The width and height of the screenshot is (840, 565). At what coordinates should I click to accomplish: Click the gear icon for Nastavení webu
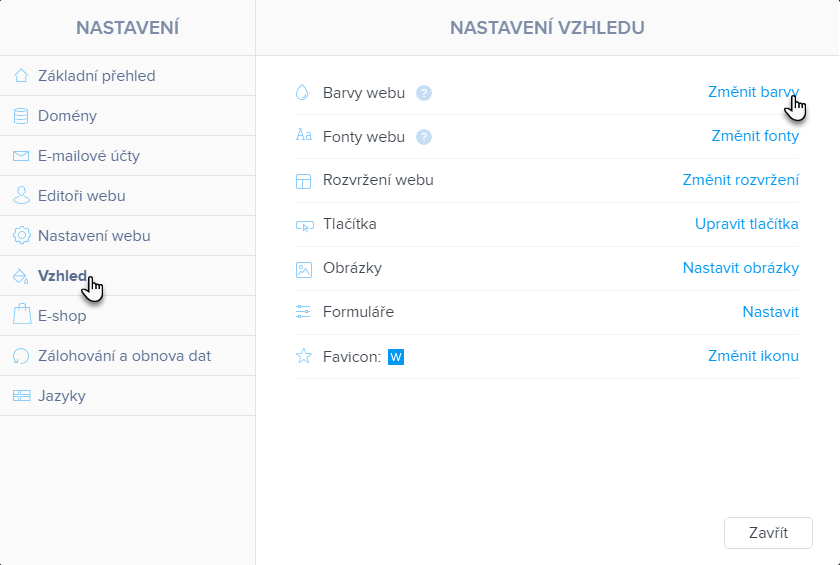coord(21,236)
